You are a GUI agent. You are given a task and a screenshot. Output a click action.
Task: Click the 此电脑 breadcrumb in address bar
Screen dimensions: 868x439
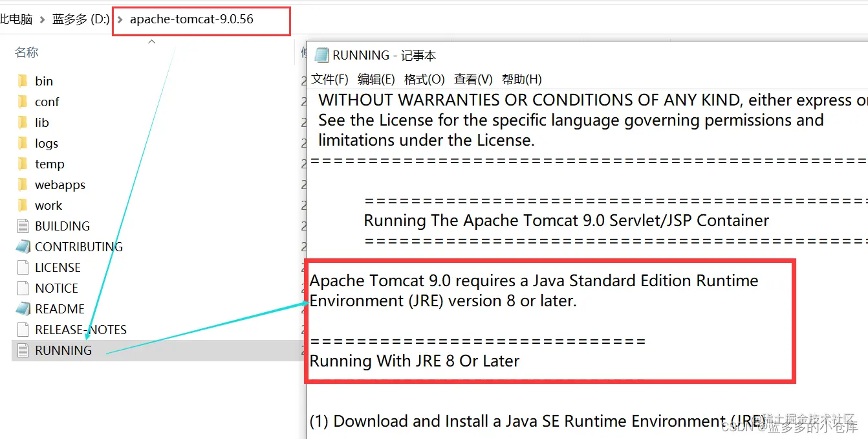(x=16, y=19)
